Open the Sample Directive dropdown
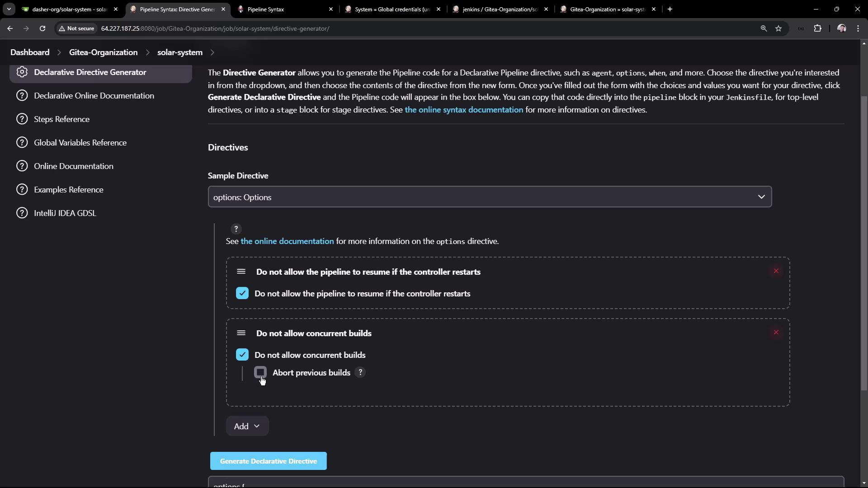The width and height of the screenshot is (868, 488). click(490, 197)
